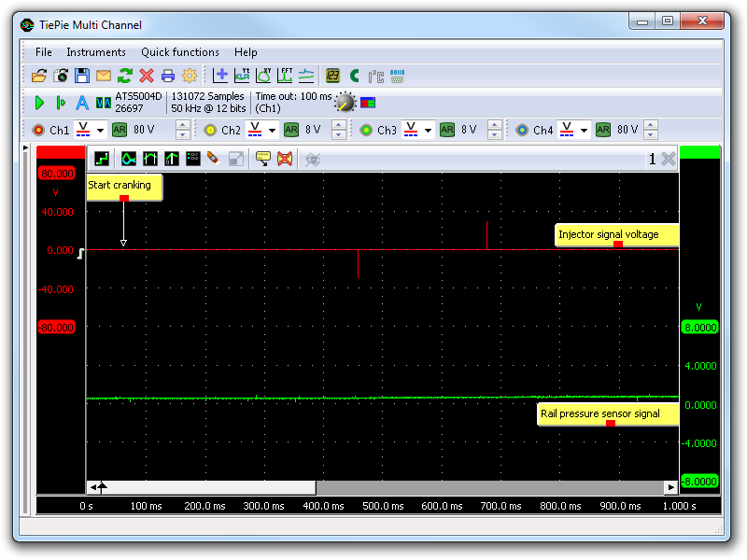Click the transient recorder lines icon
The height and width of the screenshot is (560, 747).
point(306,76)
